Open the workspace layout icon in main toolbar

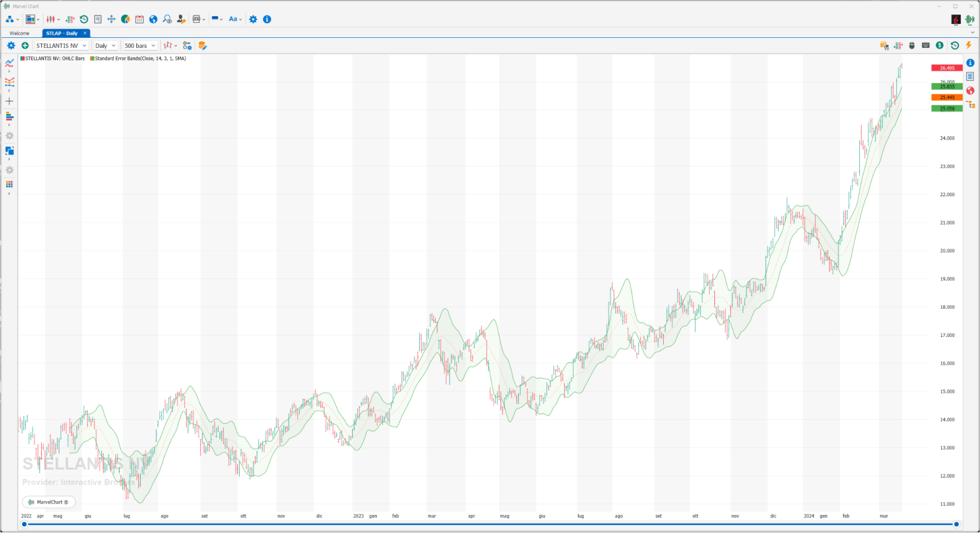[x=30, y=19]
